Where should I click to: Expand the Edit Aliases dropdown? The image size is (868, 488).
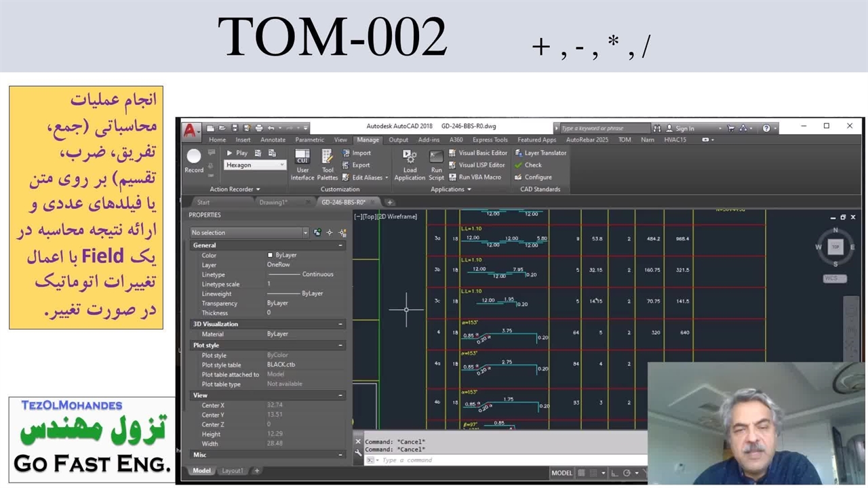pos(387,178)
